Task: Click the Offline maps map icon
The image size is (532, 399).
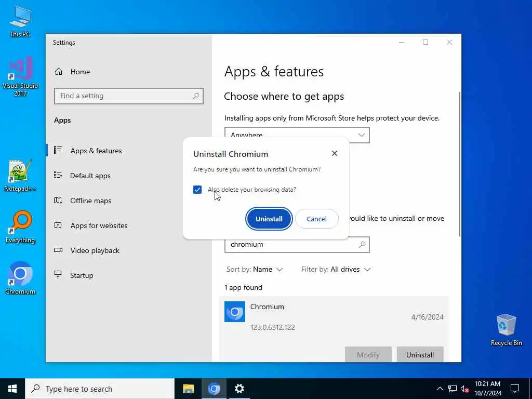Action: point(58,200)
